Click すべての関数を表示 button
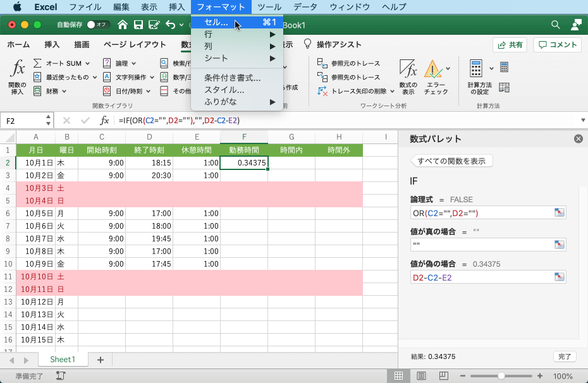The height and width of the screenshot is (383, 588). [451, 161]
